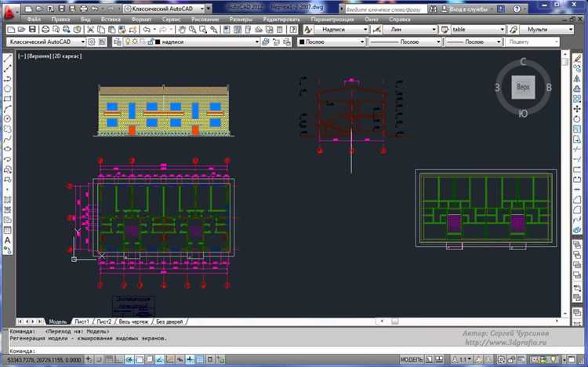Select the Erase tool in modify toolbar
The image size is (588, 367).
coord(577,59)
